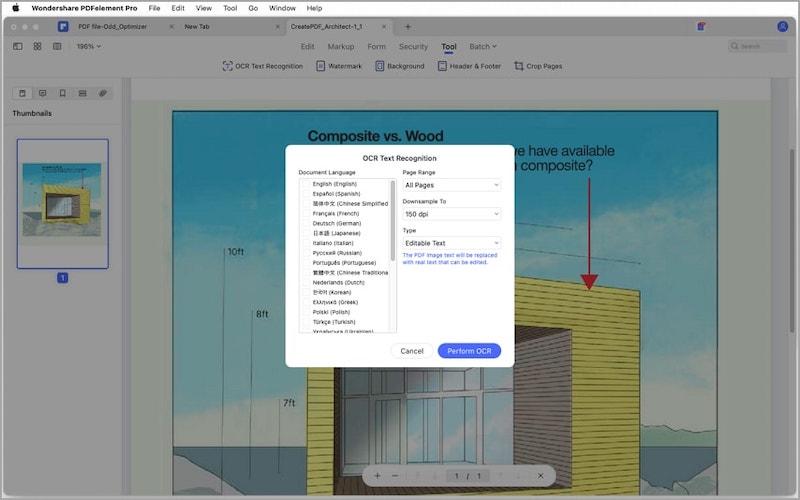Viewport: 800px width, 500px height.
Task: Click the language list scrollbar
Action: click(392, 220)
